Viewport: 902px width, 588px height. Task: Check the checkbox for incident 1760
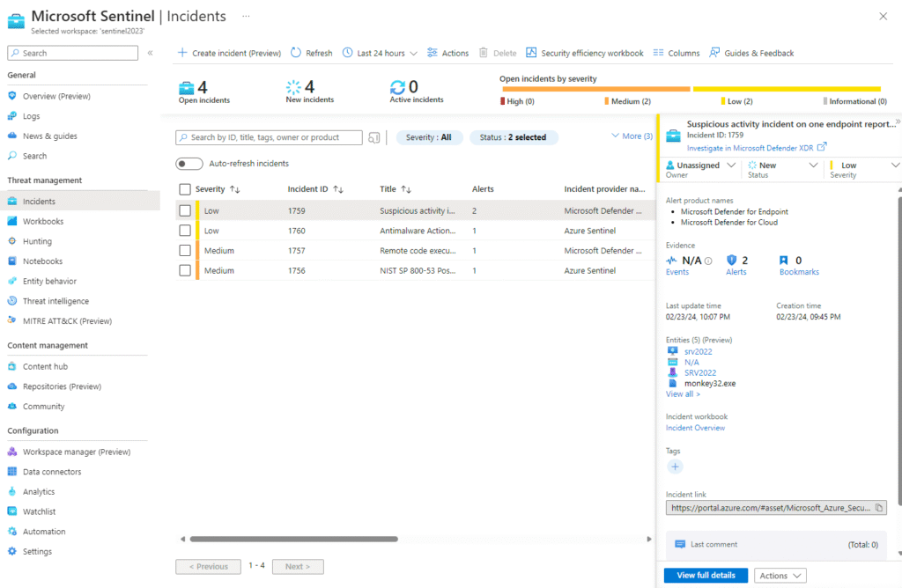pyautogui.click(x=185, y=231)
